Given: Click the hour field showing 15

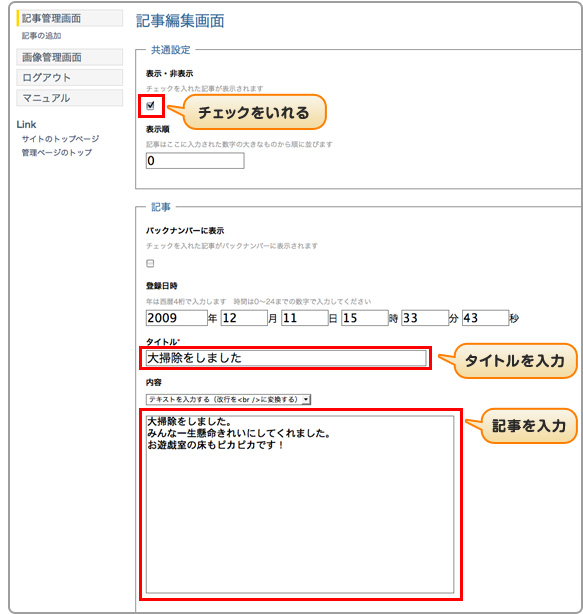Looking at the screenshot, I should point(365,318).
